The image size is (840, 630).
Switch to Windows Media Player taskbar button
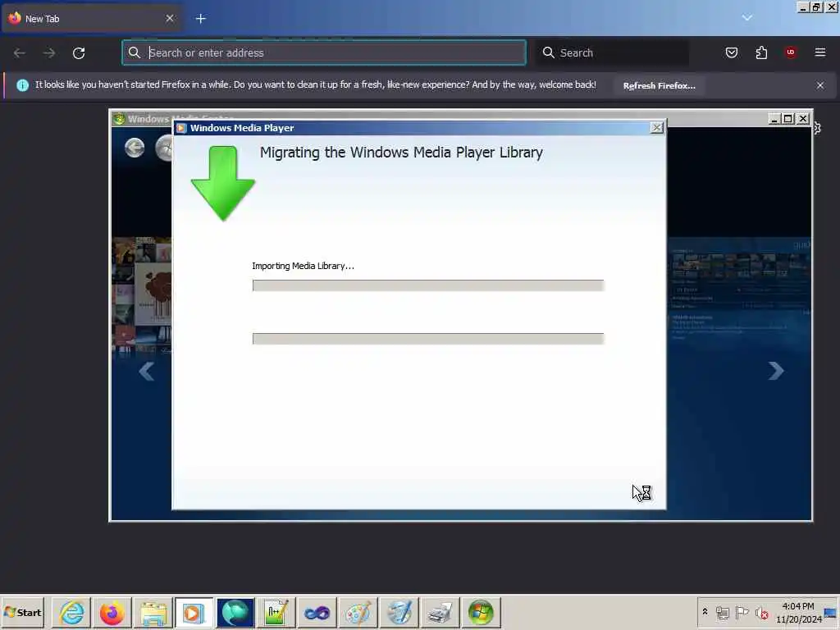(194, 613)
